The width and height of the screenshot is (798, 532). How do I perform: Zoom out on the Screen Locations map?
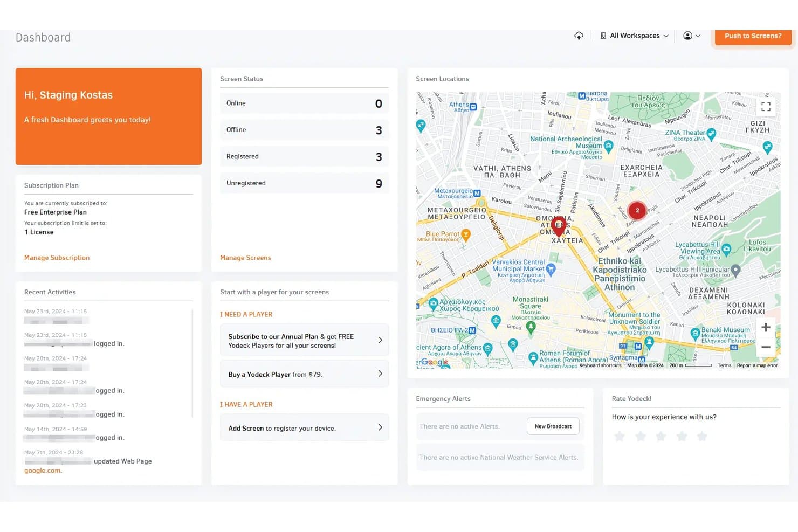[x=766, y=347]
